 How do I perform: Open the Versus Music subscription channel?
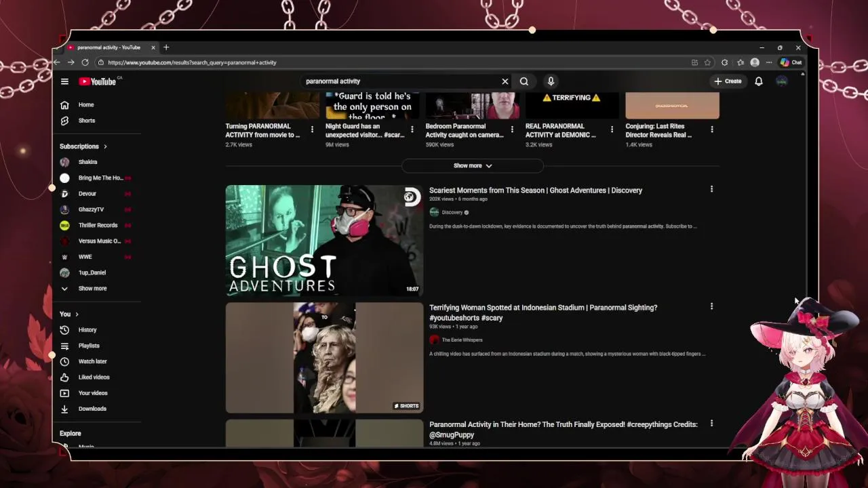click(99, 241)
